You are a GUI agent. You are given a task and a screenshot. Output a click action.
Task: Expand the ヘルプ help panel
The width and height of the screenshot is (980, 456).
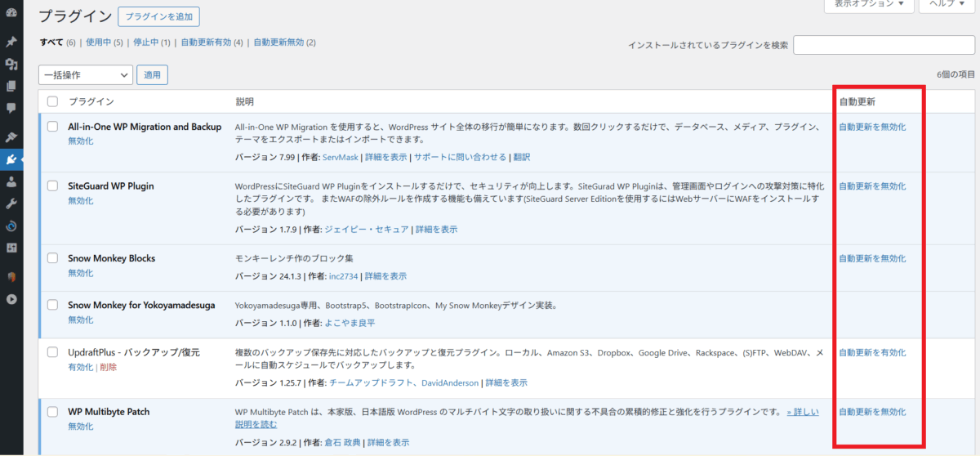947,4
